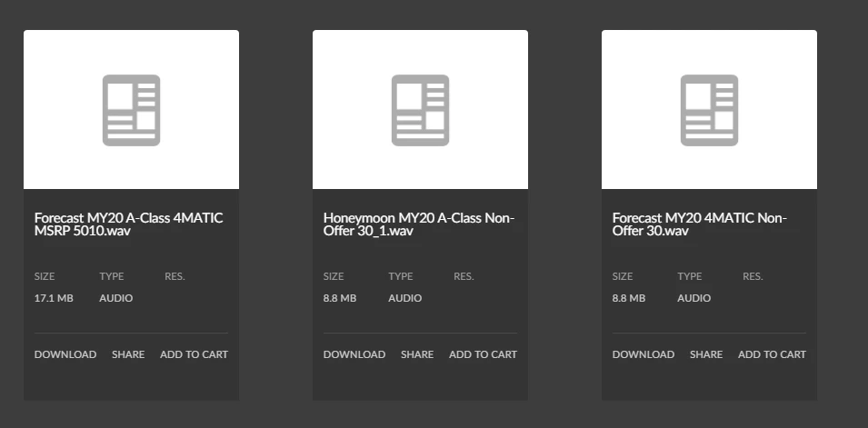Click RES. label on Honeymoon card
868x428 pixels.
click(x=464, y=276)
